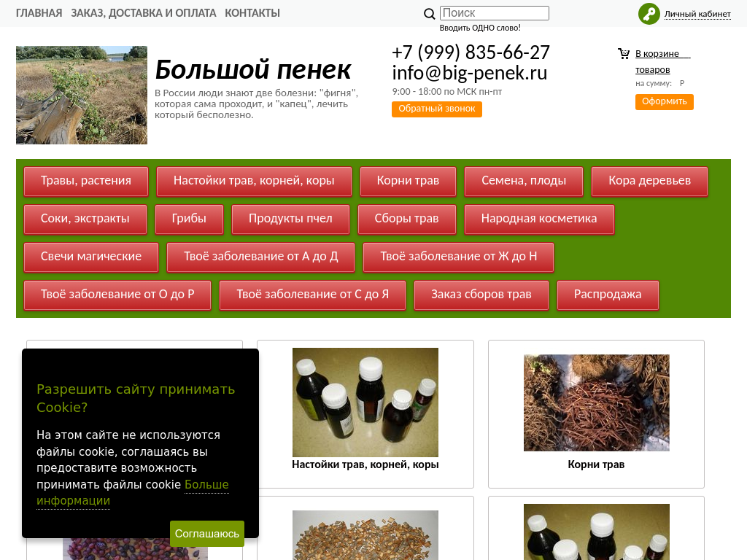Choose the Продукты пчел category

coord(290,219)
